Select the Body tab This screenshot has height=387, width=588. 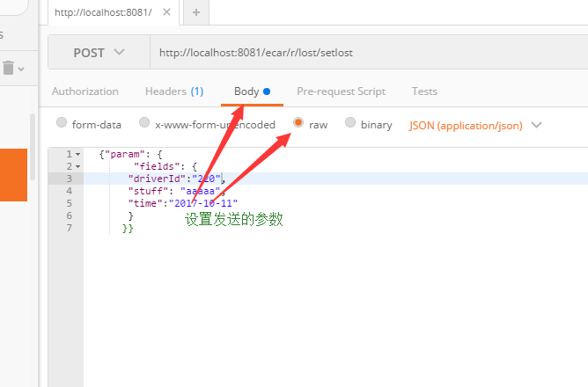(x=252, y=91)
